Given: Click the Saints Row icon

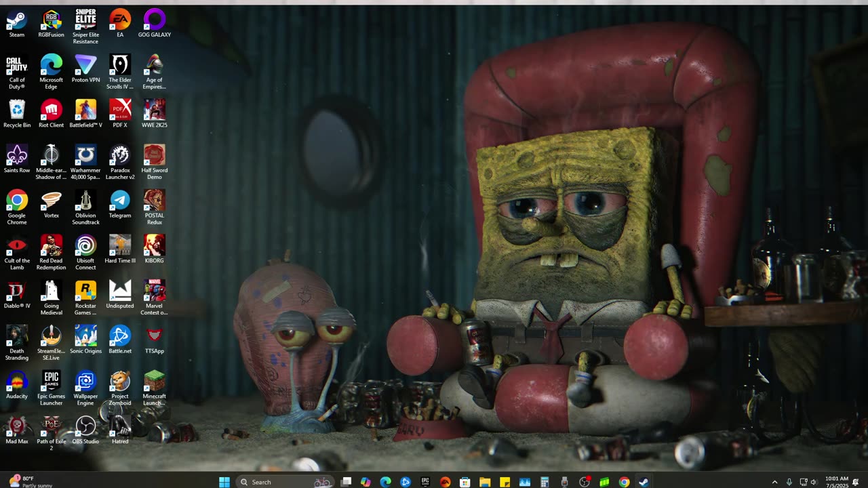Looking at the screenshot, I should point(17,159).
